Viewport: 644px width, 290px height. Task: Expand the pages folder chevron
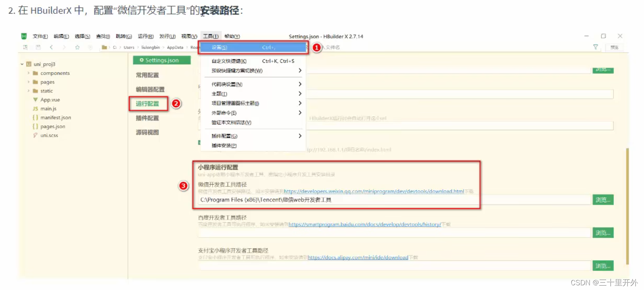tap(28, 82)
